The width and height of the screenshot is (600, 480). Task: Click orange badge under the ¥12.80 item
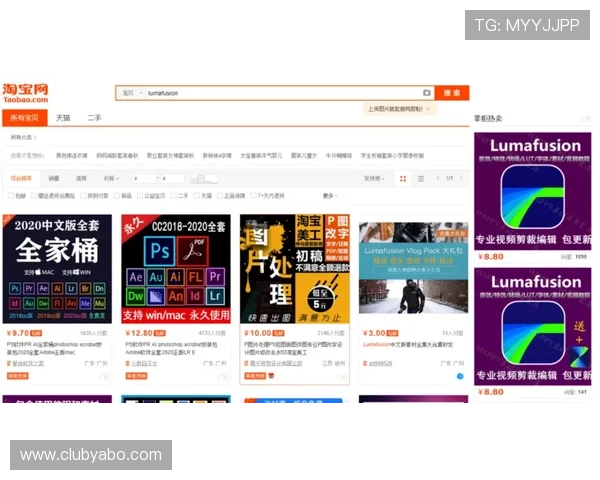coord(136,376)
